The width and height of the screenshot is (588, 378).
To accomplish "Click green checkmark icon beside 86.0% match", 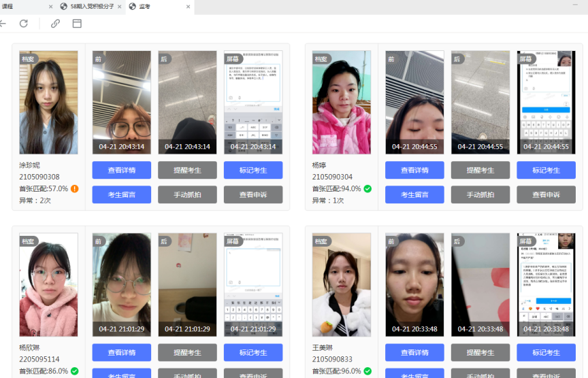I will pyautogui.click(x=75, y=371).
